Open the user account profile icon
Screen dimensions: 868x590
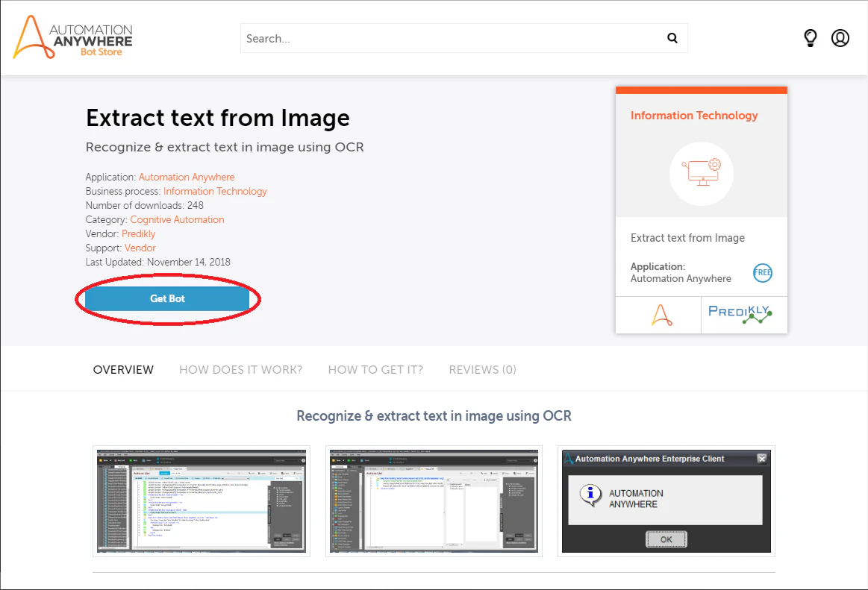[x=840, y=37]
